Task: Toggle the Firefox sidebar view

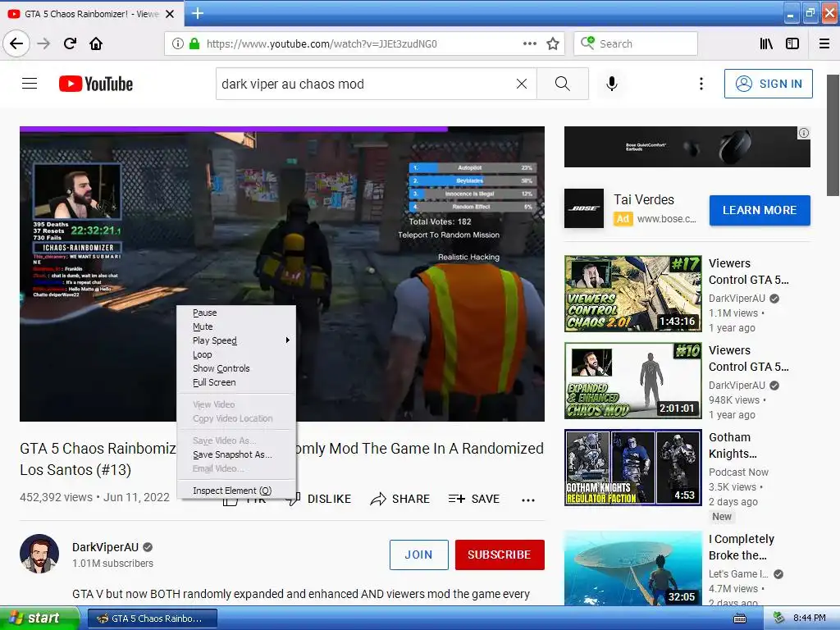Action: click(792, 44)
